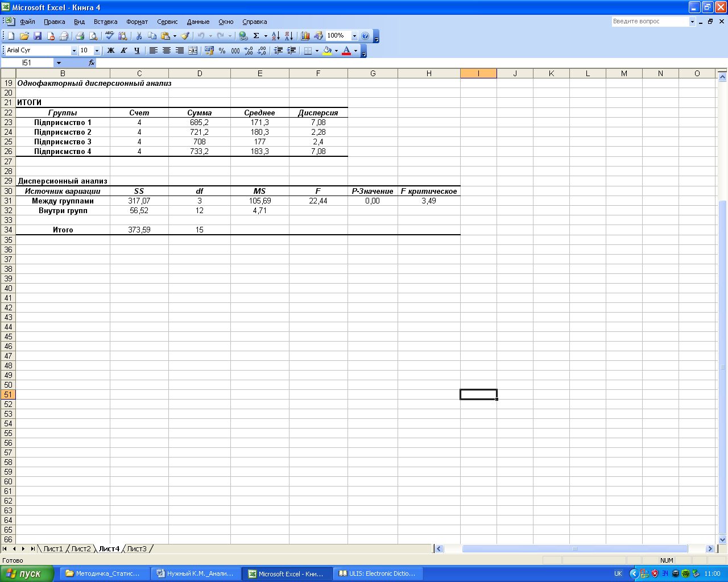
Task: Select column header I
Action: pyautogui.click(x=478, y=73)
